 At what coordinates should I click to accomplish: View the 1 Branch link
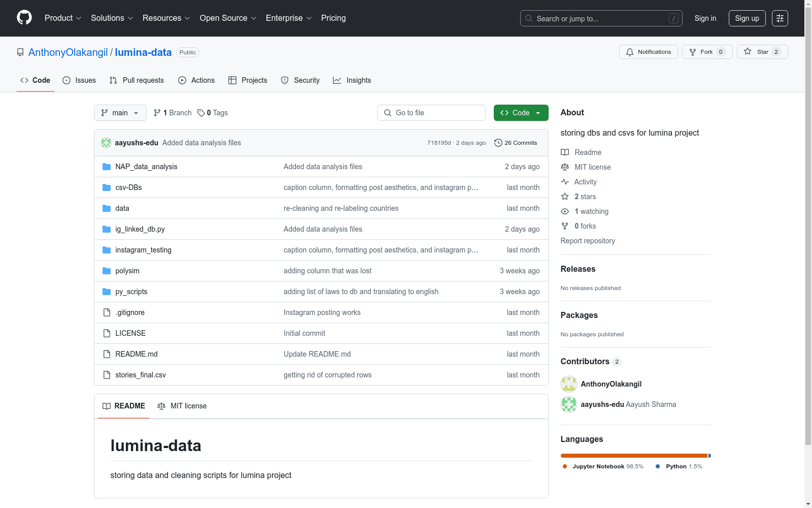(173, 113)
